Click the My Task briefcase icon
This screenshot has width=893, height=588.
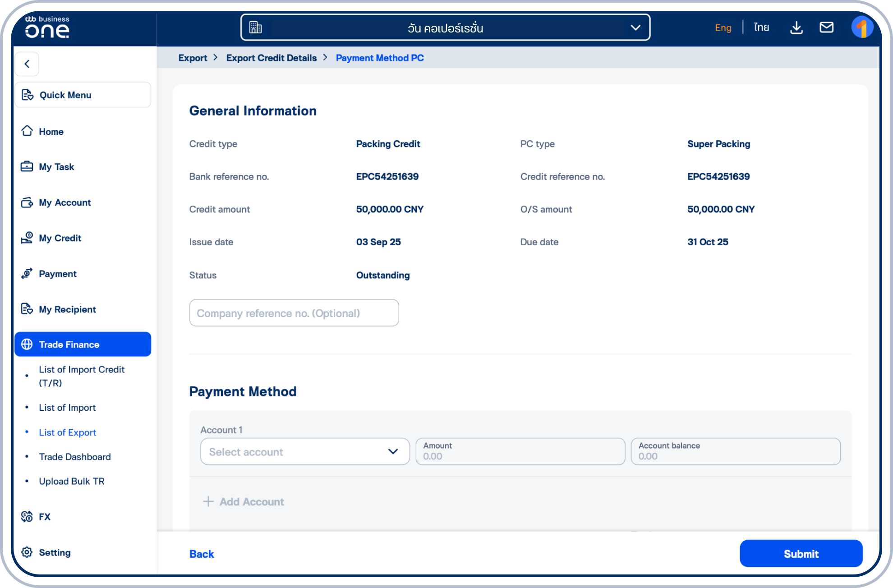point(27,167)
